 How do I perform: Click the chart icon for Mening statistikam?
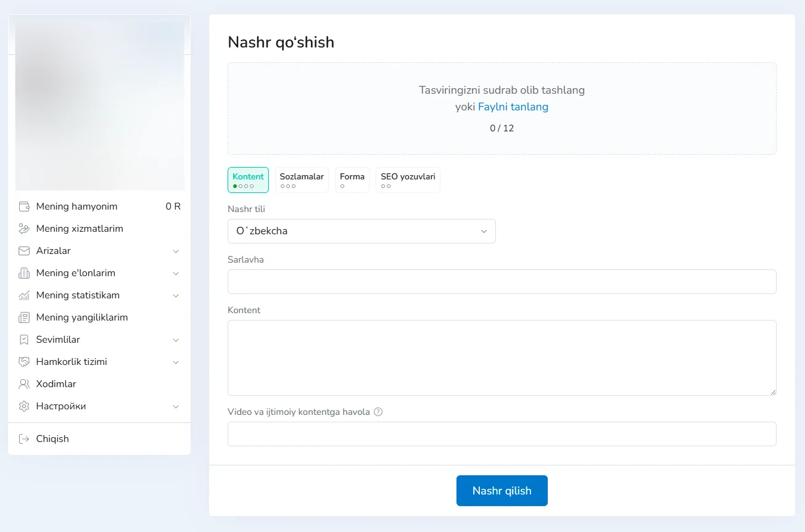pyautogui.click(x=24, y=295)
